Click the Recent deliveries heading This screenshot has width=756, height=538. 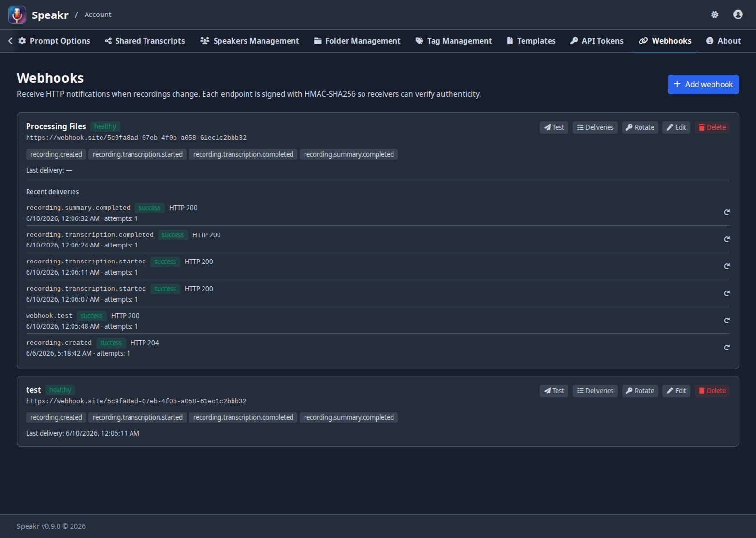pos(53,192)
